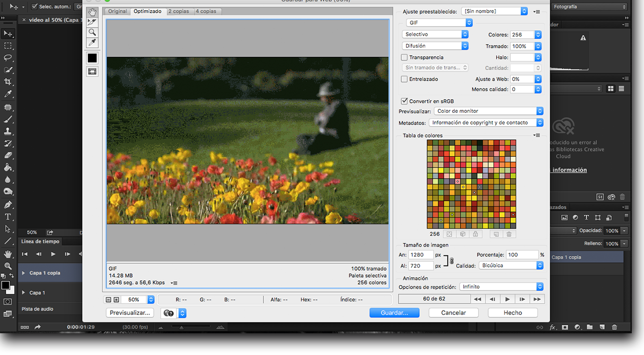Open the Selectivo color reduction dropdown
644x355 pixels.
(435, 34)
